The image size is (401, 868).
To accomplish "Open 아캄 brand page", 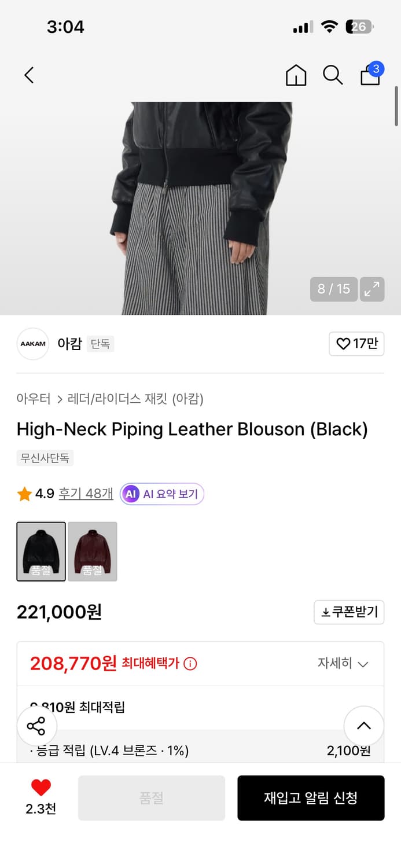I will [x=69, y=344].
